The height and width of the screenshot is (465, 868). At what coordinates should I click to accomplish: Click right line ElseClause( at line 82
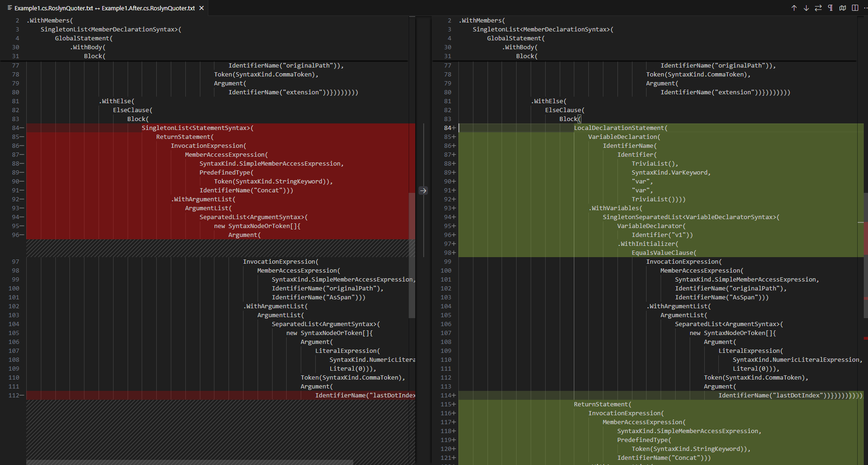[x=565, y=110]
